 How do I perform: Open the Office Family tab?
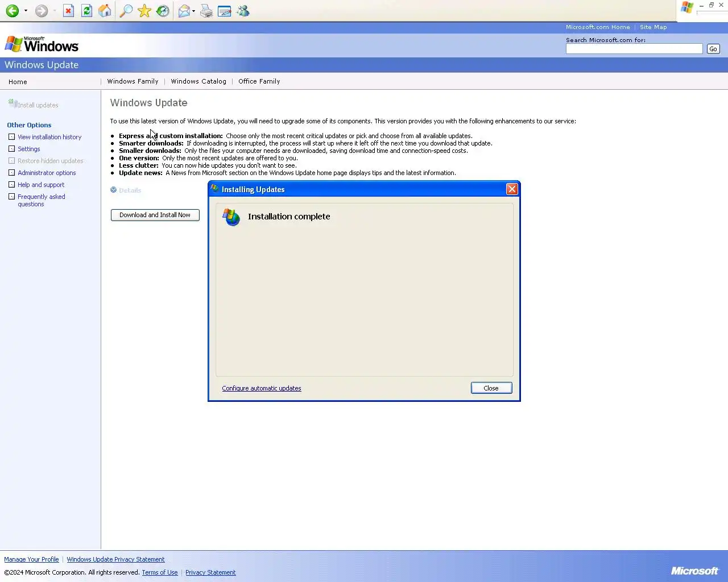[259, 81]
